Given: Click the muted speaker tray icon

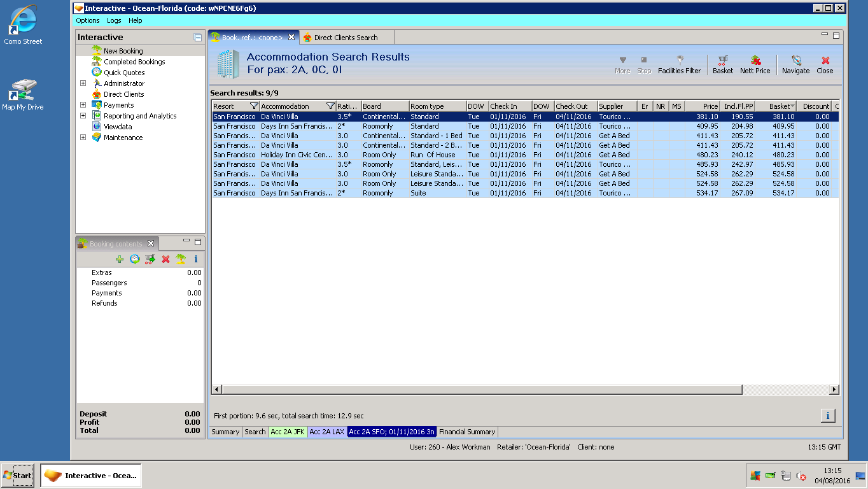Looking at the screenshot, I should click(801, 476).
